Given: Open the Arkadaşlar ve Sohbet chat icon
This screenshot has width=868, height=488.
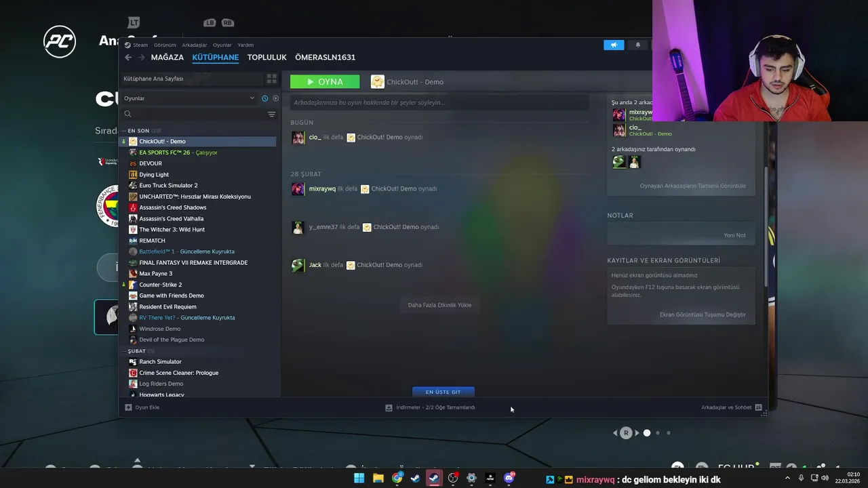Looking at the screenshot, I should pos(758,407).
